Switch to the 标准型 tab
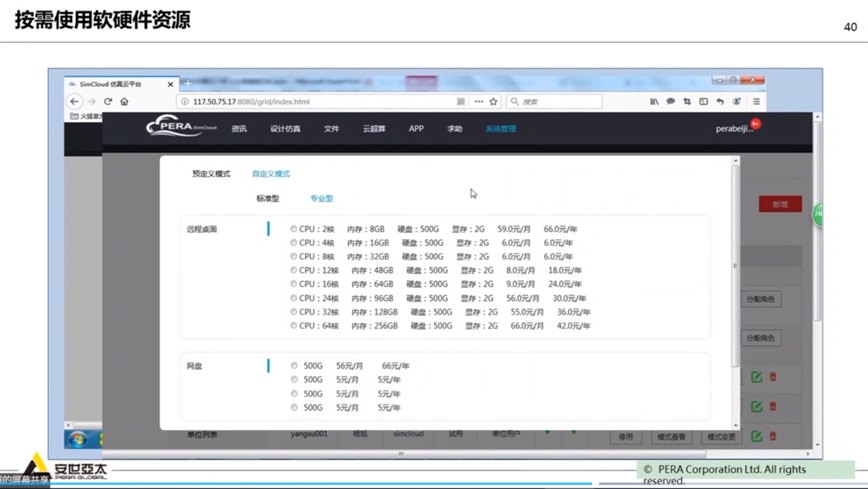Screen dimensions: 868x489 [267, 199]
